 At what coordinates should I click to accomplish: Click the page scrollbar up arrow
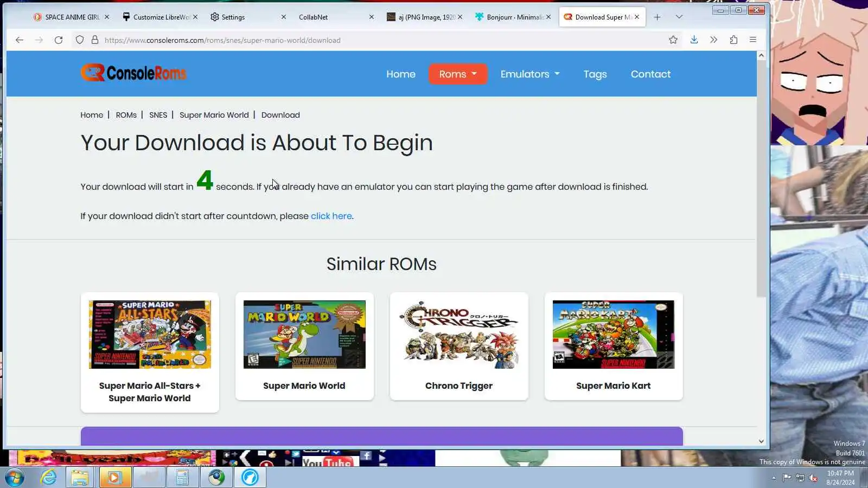(x=761, y=55)
